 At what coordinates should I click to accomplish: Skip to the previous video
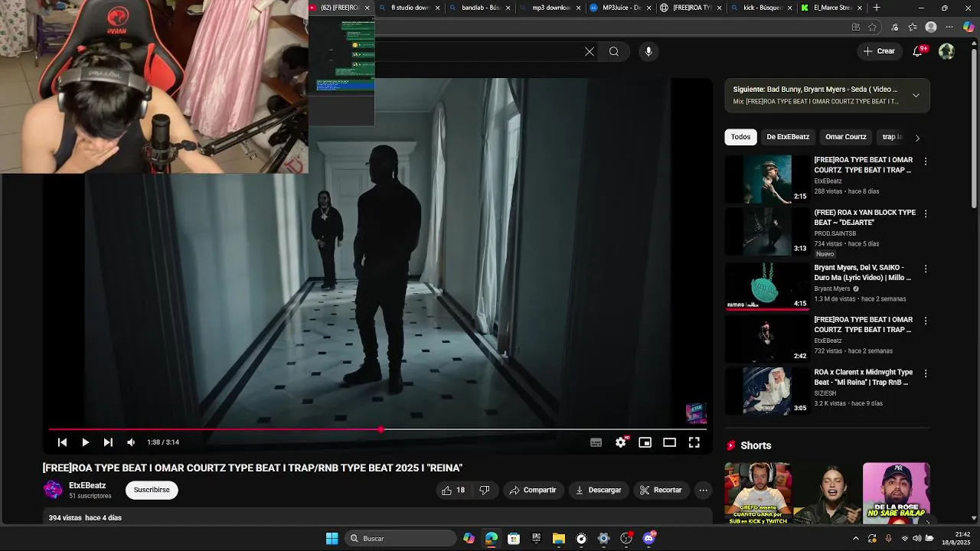tap(62, 442)
